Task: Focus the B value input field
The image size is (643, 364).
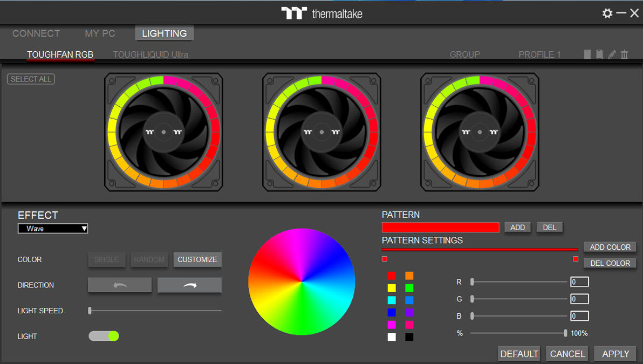Action: pyautogui.click(x=579, y=316)
